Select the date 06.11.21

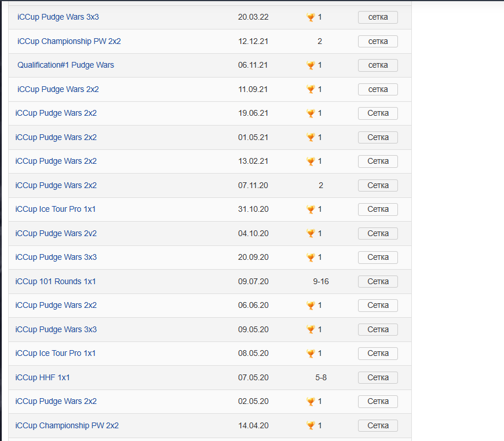tap(253, 65)
